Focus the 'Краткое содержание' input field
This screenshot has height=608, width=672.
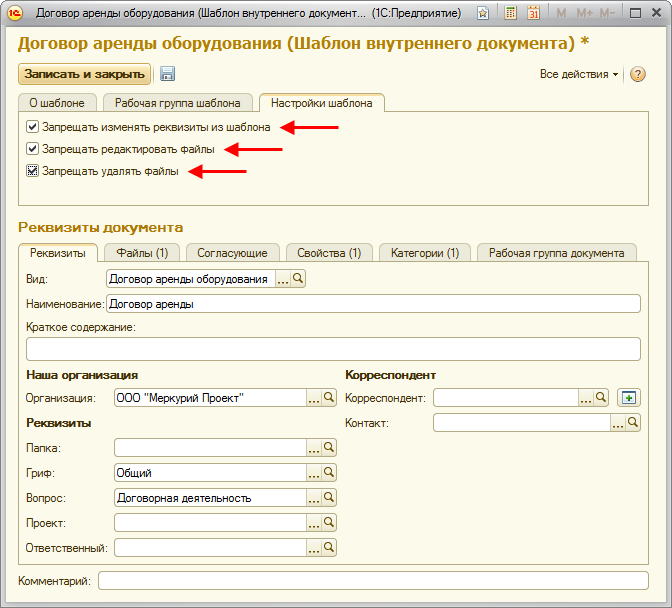[332, 348]
